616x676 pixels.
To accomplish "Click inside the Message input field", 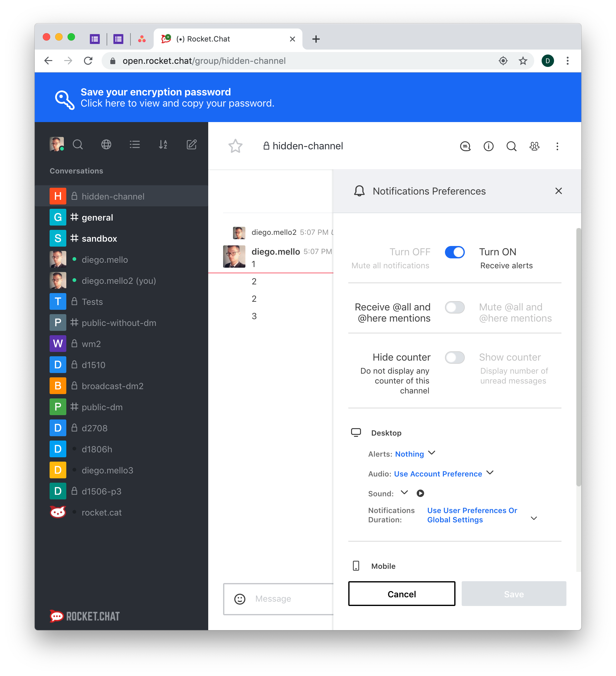I will coord(288,599).
